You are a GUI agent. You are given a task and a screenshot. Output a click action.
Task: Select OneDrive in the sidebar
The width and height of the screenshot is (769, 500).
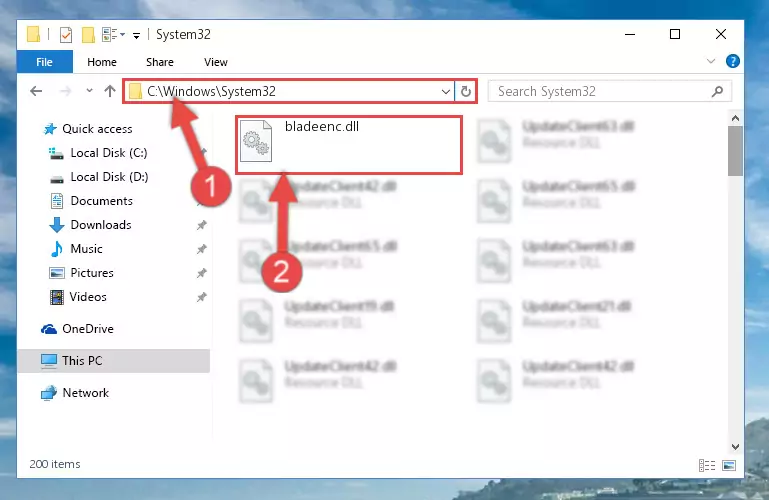(x=88, y=329)
